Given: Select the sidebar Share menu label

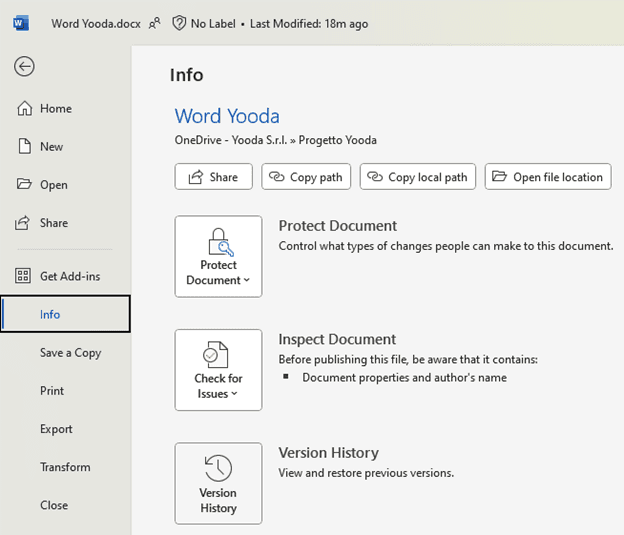Looking at the screenshot, I should pyautogui.click(x=54, y=223).
